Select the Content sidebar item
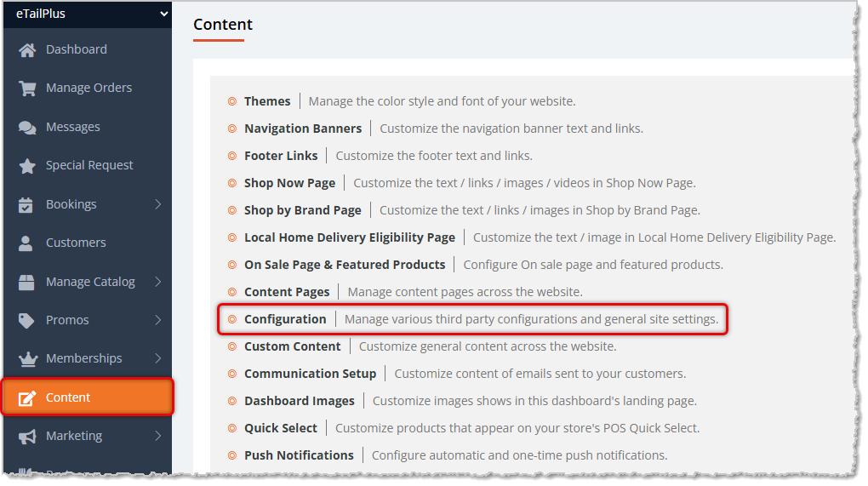 [x=88, y=397]
